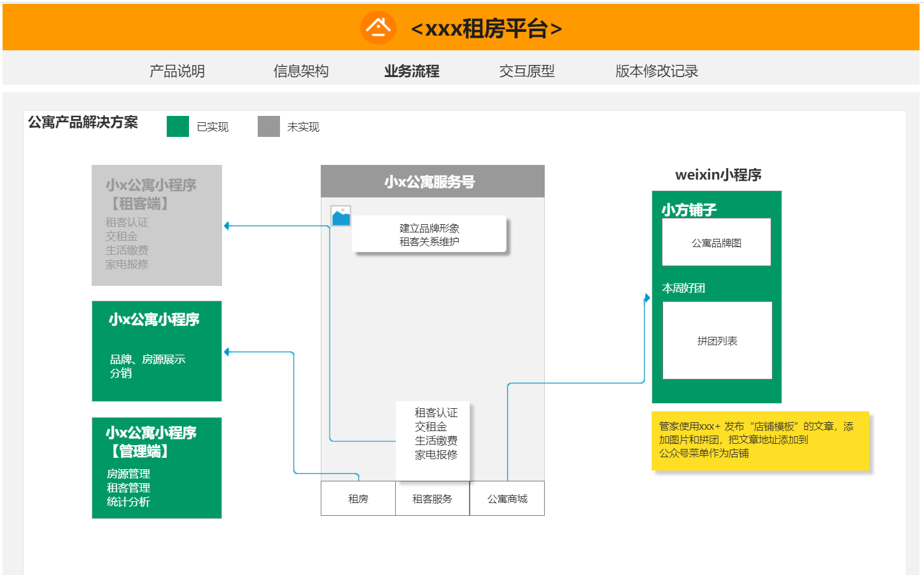Click 租客管理 text in the 管理端 box

[x=129, y=488]
